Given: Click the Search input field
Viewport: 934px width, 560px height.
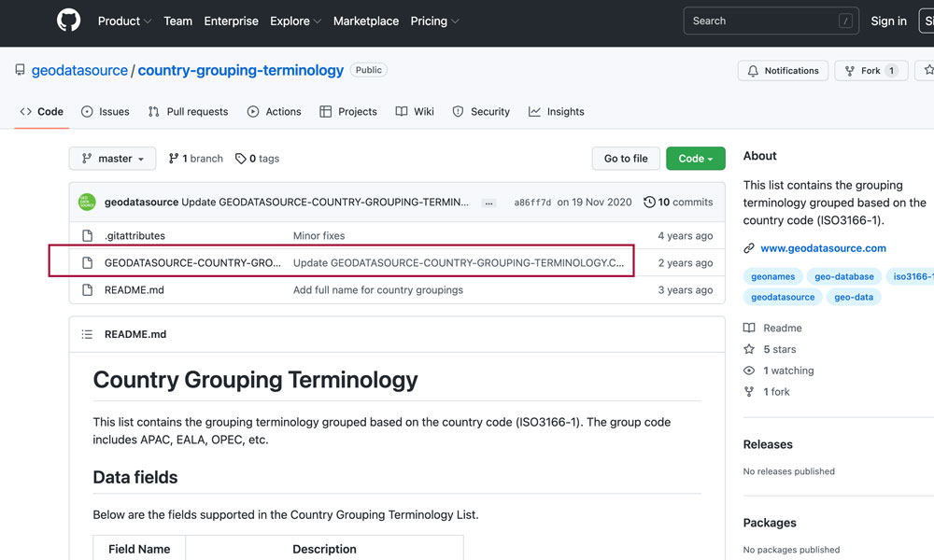Looking at the screenshot, I should 771,21.
